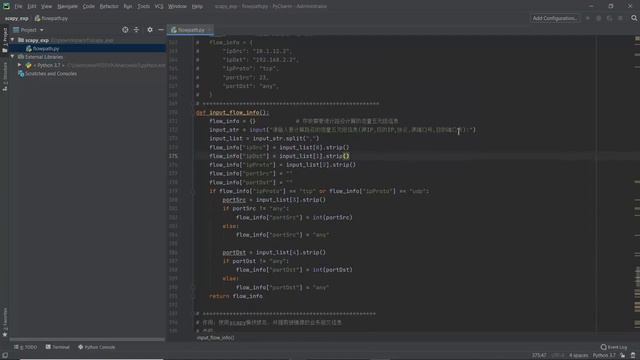The image size is (640, 360).
Task: Click flowpath.py breadcrumb in navigation bar
Action: [x=51, y=18]
